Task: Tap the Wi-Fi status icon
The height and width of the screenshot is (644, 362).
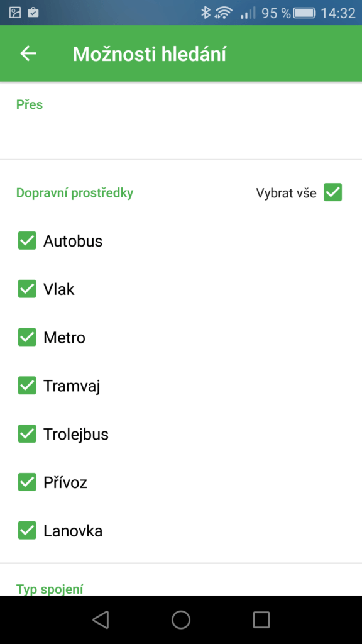Action: tap(223, 13)
